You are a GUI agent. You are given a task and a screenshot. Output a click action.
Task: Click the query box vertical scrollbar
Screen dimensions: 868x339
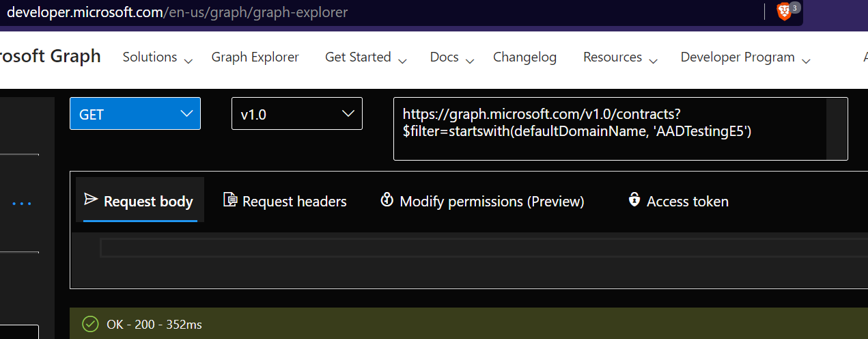[x=837, y=128]
